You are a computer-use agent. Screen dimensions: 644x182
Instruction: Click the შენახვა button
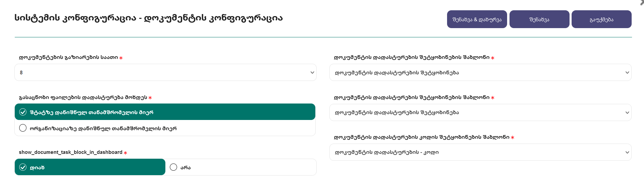coord(539,19)
